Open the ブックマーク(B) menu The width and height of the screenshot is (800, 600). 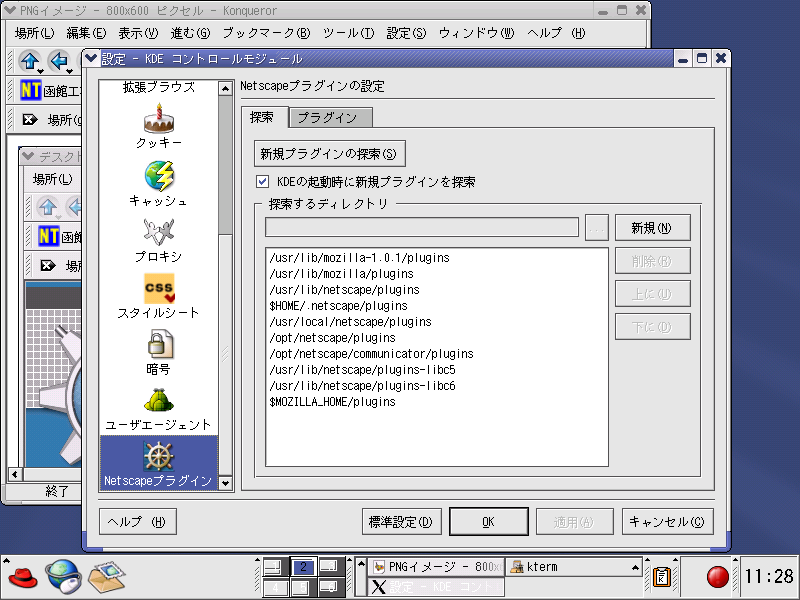click(x=266, y=33)
